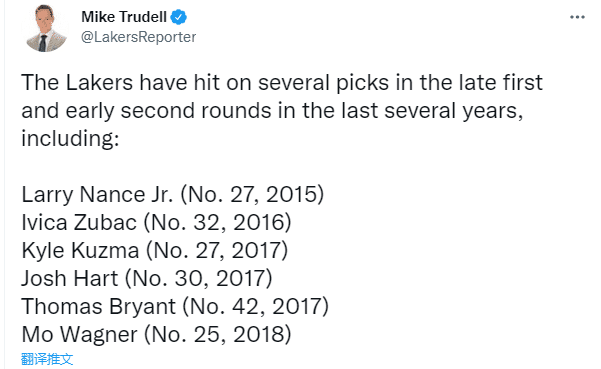Click the word 'including:' in the tweet

click(70, 138)
